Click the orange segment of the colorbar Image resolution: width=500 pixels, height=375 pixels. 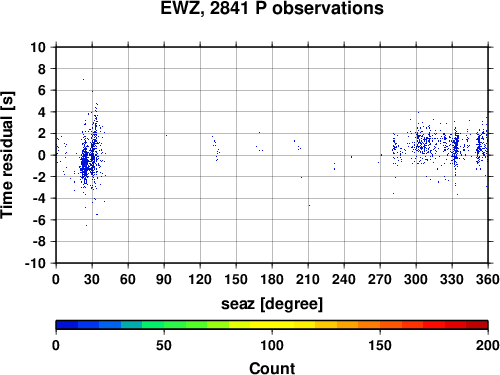(369, 325)
